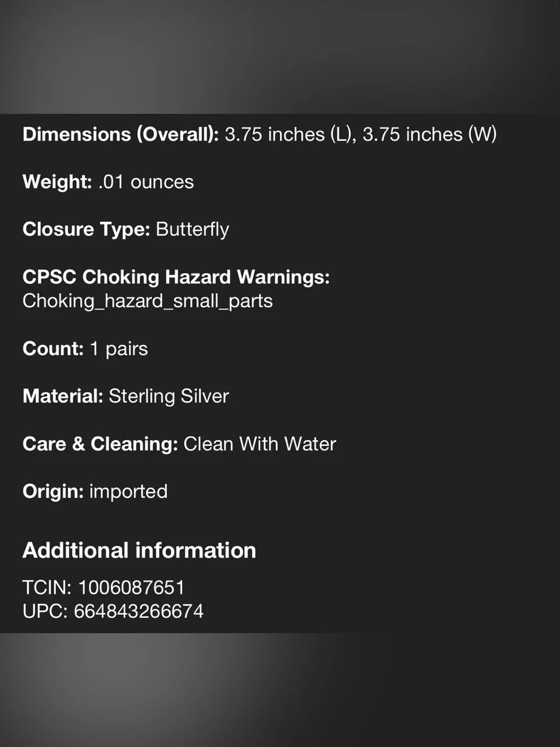Select the UPC number 664843266674
This screenshot has height=747, width=560.
tap(139, 611)
